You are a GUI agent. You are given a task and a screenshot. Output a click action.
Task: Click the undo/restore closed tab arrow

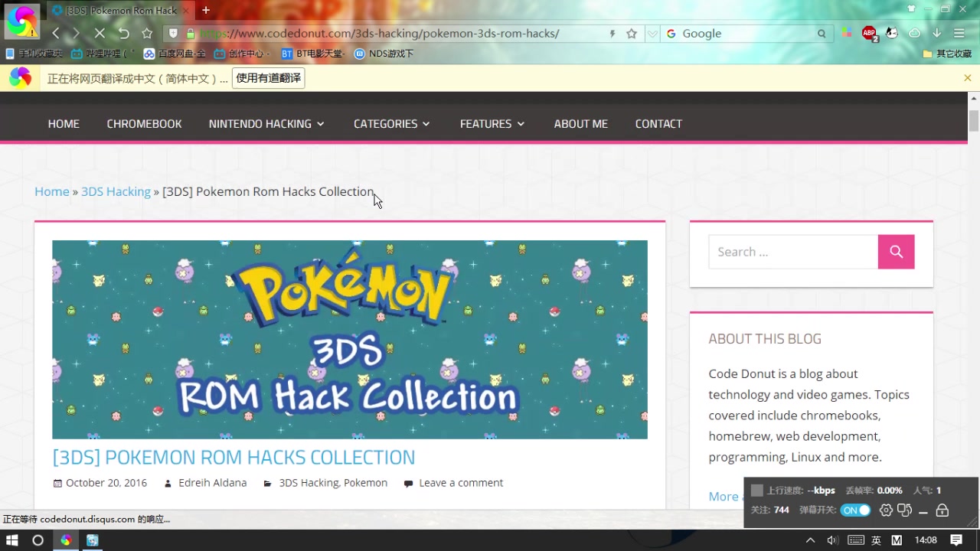point(123,34)
